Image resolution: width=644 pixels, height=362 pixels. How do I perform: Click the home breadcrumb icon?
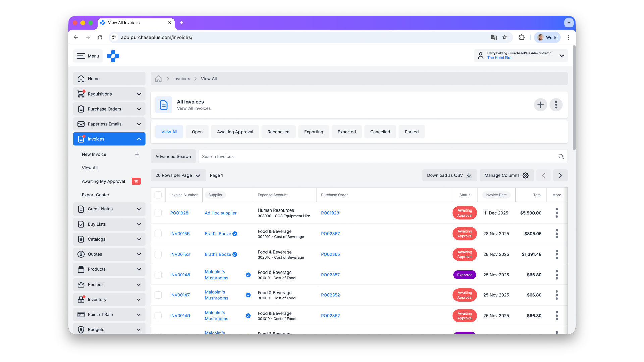(158, 79)
